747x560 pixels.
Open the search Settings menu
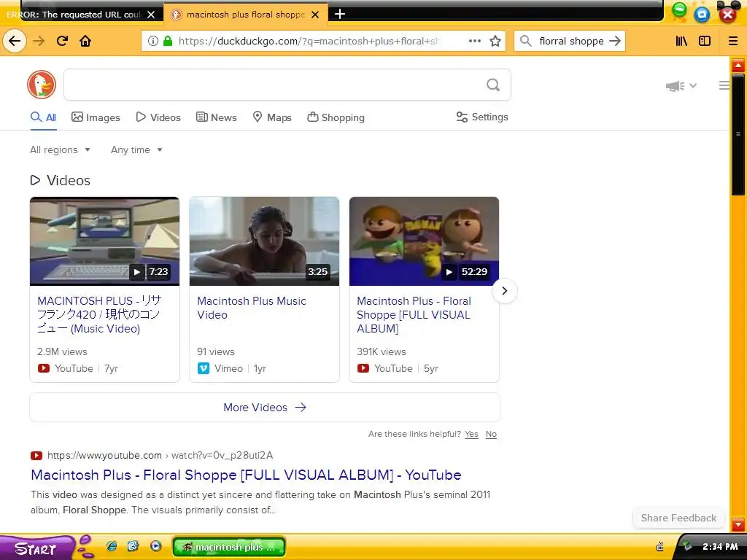coord(482,117)
